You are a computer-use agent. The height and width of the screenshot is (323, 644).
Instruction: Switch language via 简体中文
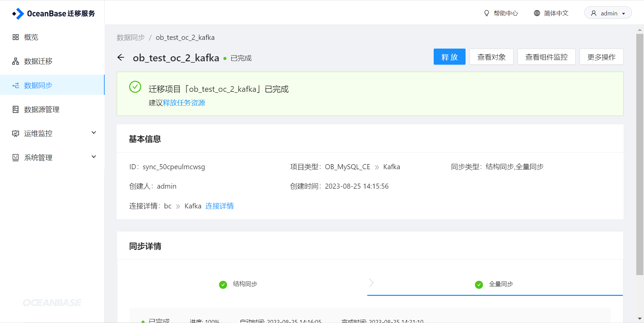click(x=556, y=13)
